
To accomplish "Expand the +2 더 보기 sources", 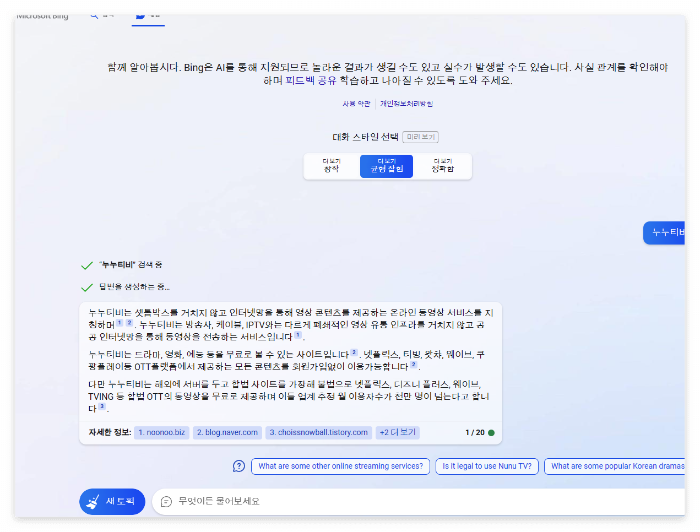I will (397, 432).
